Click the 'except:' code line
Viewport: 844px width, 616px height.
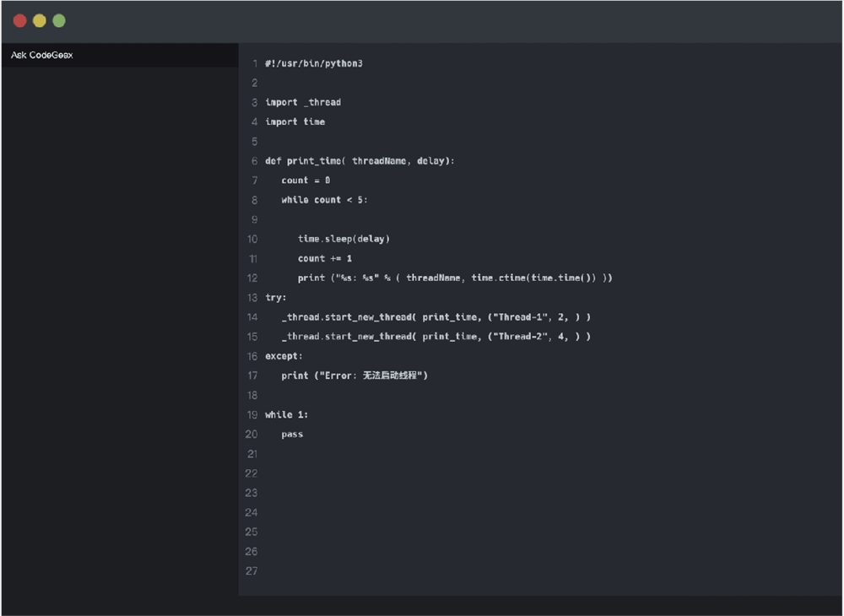[x=284, y=356]
